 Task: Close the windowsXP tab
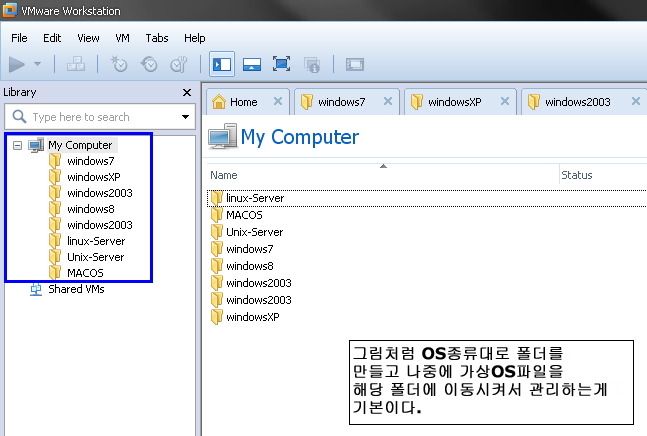point(505,101)
